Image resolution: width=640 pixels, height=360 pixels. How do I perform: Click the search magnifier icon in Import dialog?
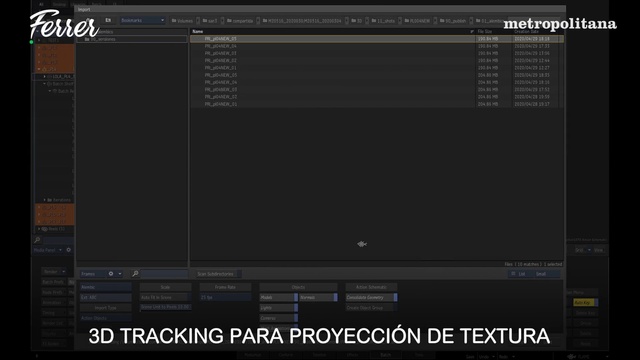(x=135, y=273)
